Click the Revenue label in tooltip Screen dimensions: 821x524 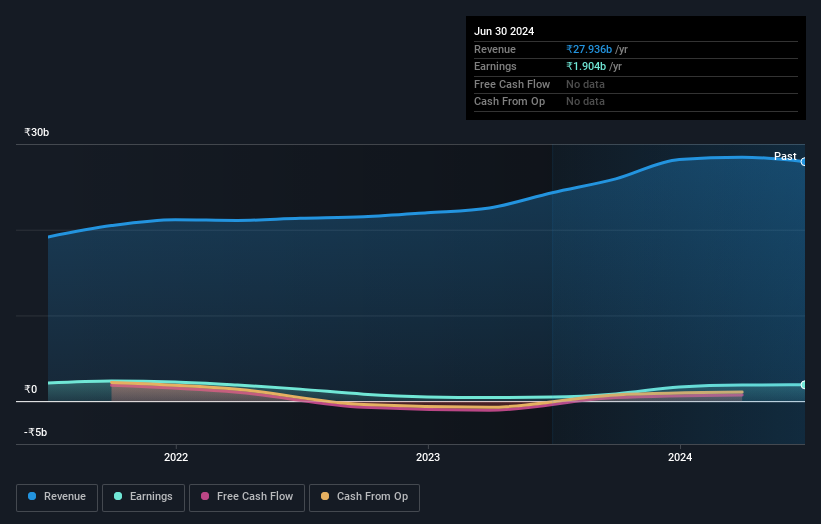tap(495, 49)
